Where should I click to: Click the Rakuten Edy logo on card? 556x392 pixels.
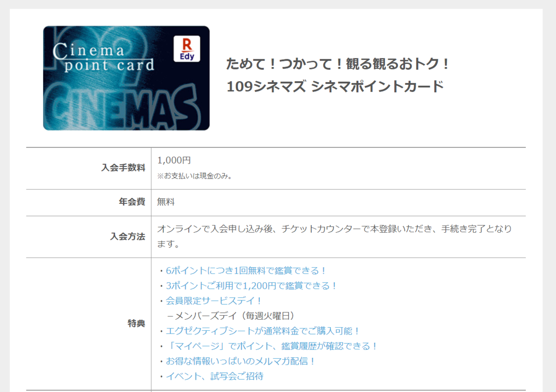[187, 49]
